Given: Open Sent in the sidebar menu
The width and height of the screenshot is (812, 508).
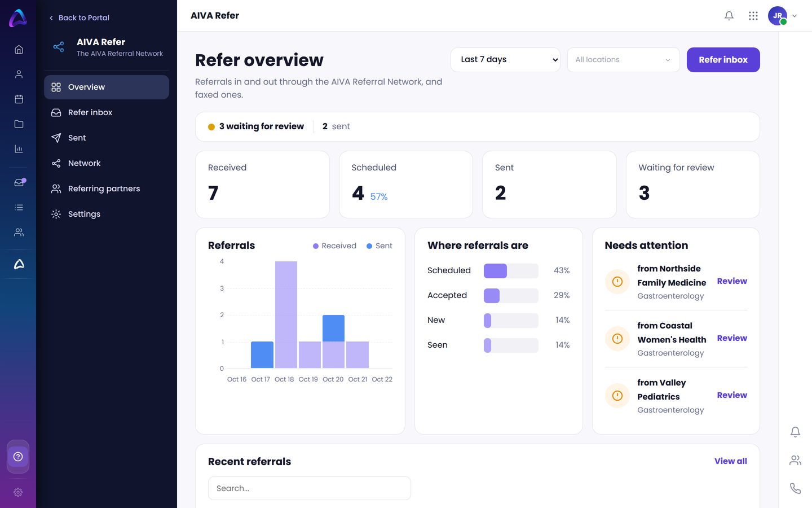Looking at the screenshot, I should (x=107, y=138).
